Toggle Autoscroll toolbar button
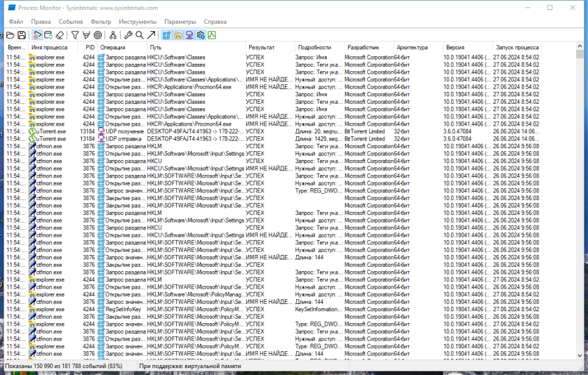 pos(48,35)
